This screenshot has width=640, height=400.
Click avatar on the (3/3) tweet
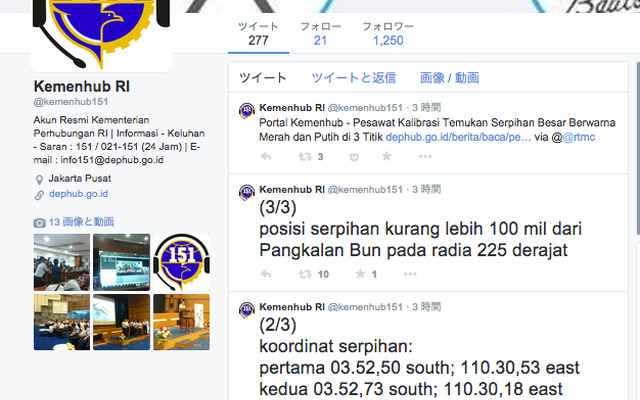point(247,192)
